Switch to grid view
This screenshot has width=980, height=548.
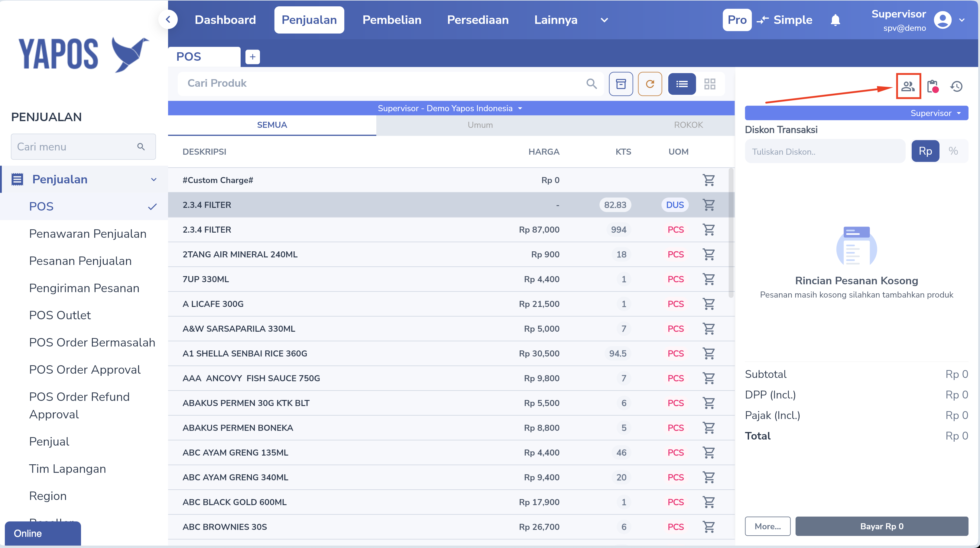709,84
